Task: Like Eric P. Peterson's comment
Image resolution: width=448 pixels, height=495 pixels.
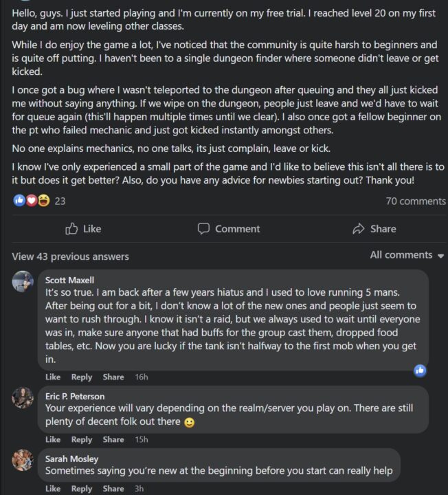Action: coord(53,439)
